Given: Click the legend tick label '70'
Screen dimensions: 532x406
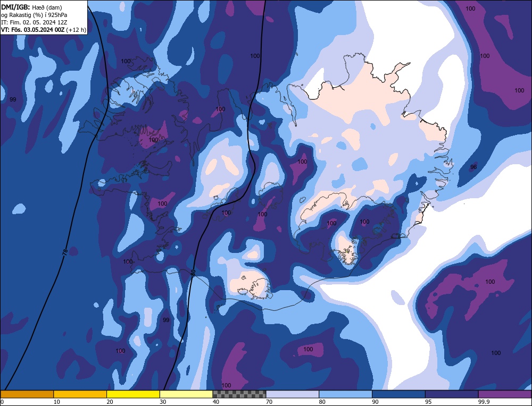Looking at the screenshot, I should click(x=269, y=402).
